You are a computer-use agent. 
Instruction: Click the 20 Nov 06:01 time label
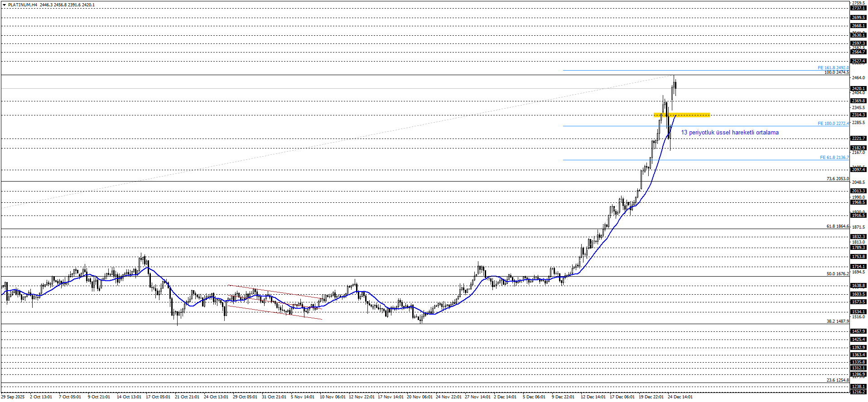(x=419, y=397)
